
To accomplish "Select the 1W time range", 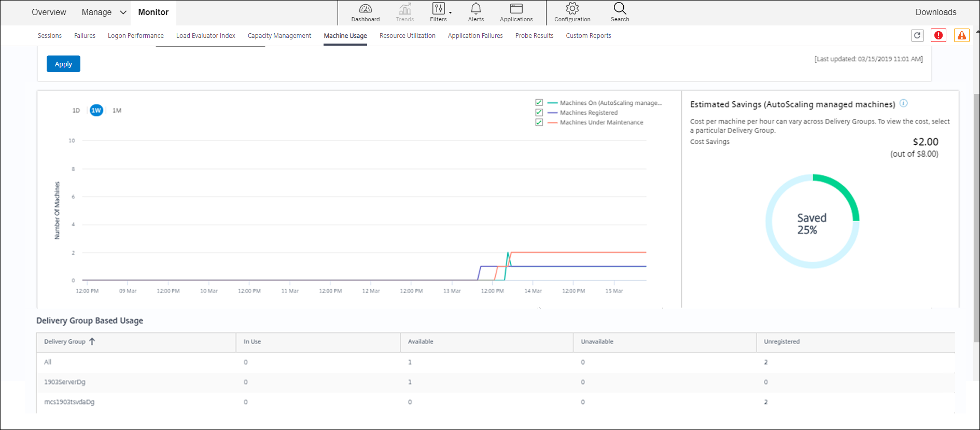I will point(96,110).
